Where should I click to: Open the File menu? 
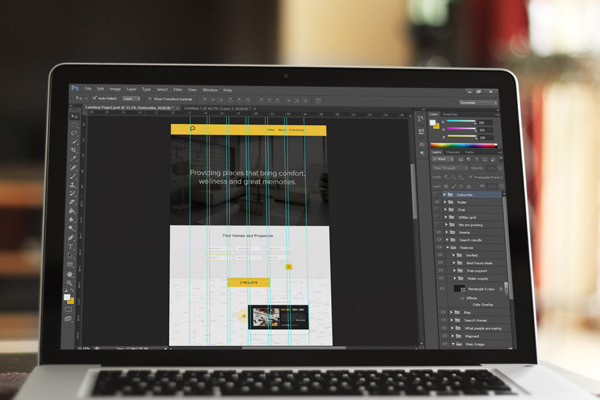88,88
